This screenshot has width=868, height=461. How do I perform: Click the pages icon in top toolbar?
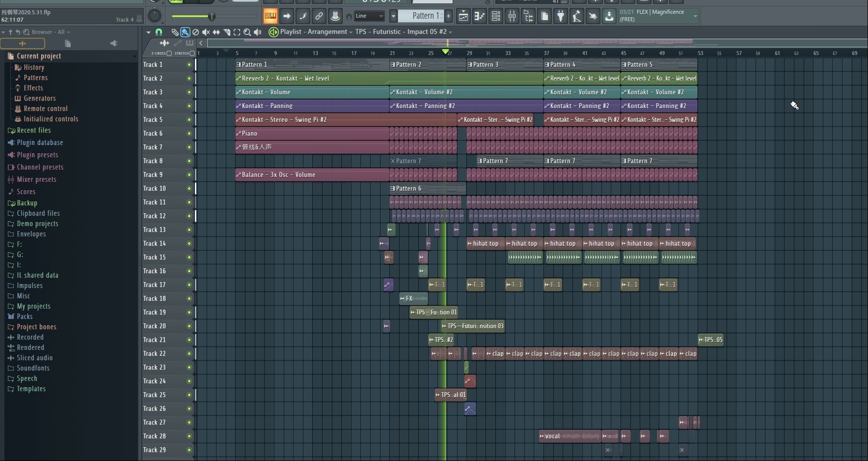tap(544, 16)
